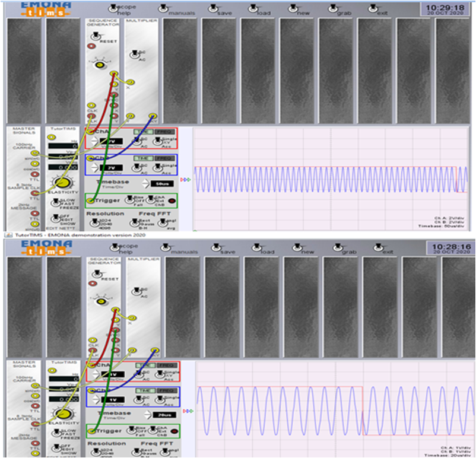Click the exit switch in the 10:29:18 window
Viewport: 476px width, 458px height.
(373, 9)
